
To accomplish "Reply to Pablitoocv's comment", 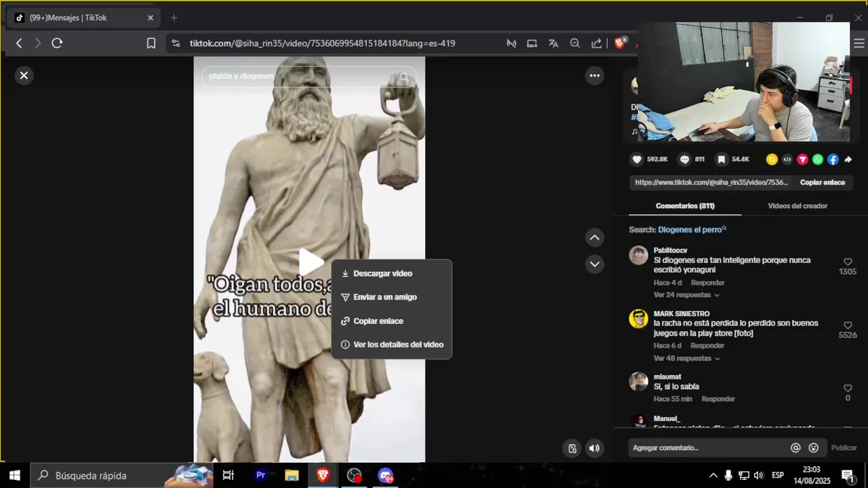I will pos(708,283).
